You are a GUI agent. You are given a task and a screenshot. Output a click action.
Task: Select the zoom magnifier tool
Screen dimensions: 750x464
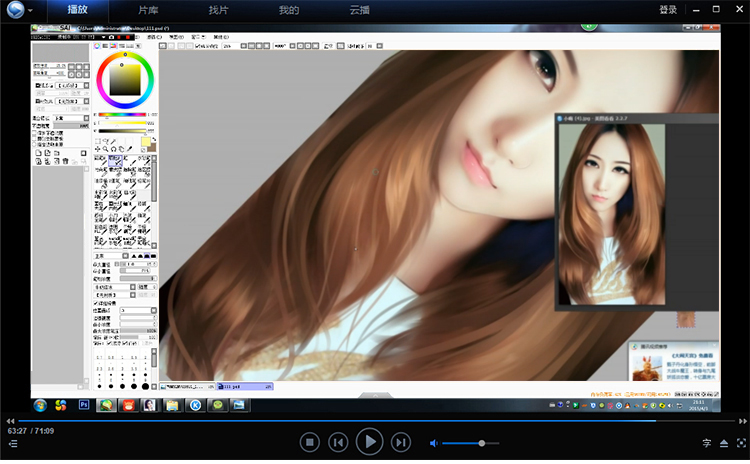(x=105, y=149)
